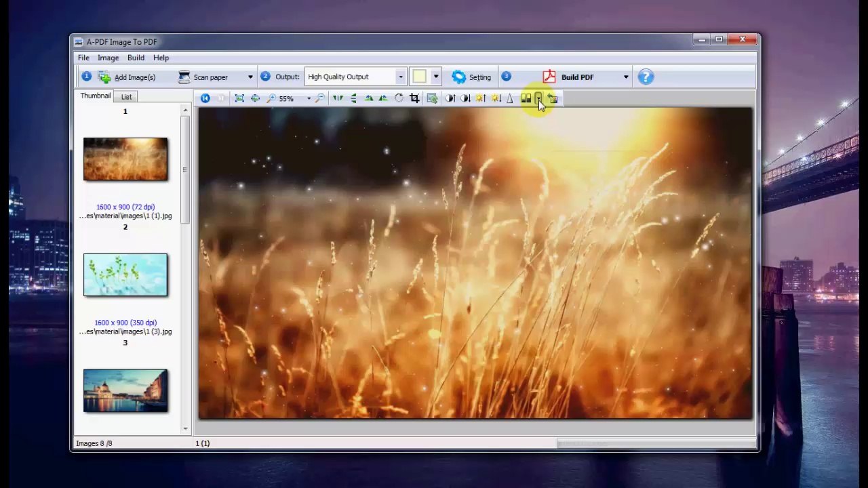
Task: Click the zoom in magnifier icon
Action: coord(271,99)
